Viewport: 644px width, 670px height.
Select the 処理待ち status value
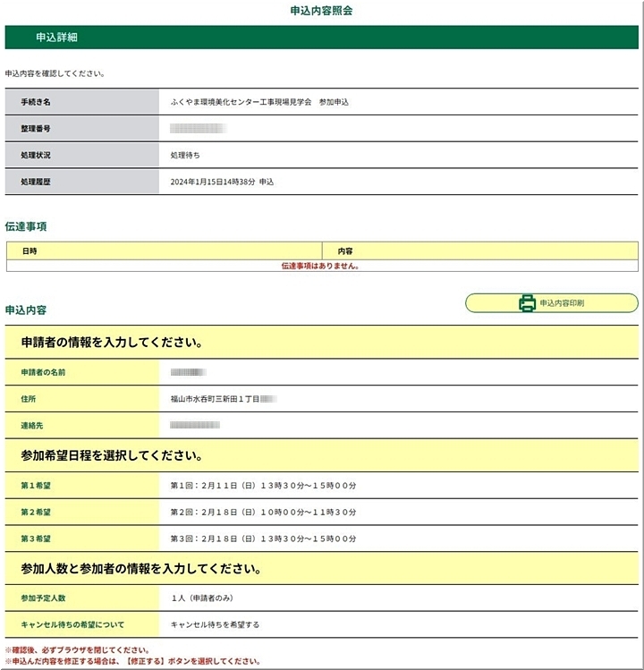click(x=186, y=156)
